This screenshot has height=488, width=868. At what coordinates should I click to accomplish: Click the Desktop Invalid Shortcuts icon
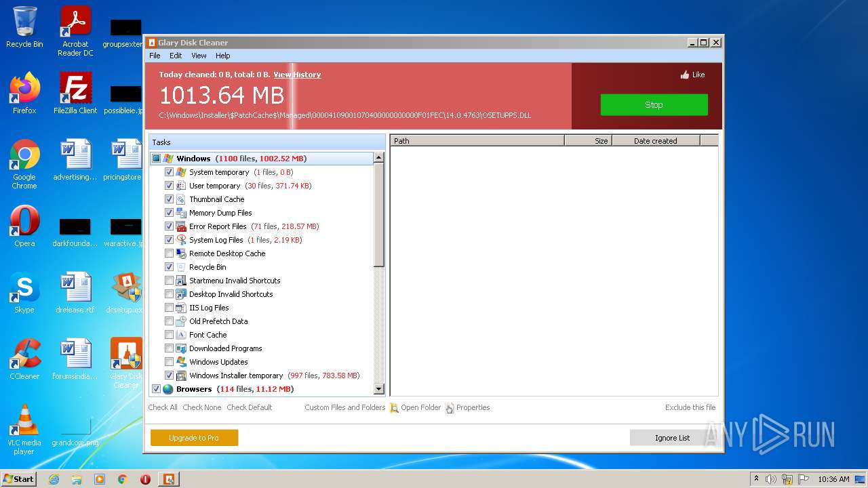point(181,294)
